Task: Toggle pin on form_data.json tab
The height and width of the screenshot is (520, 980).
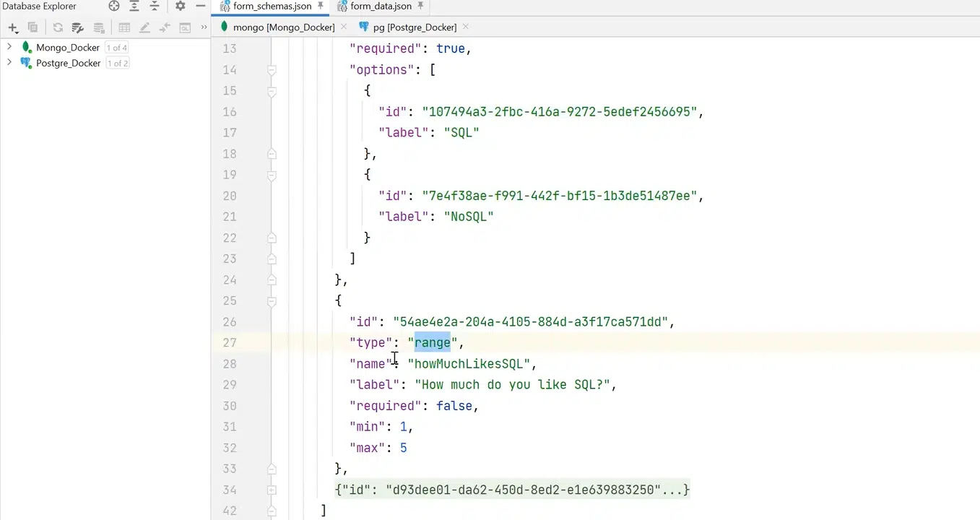Action: (x=421, y=6)
